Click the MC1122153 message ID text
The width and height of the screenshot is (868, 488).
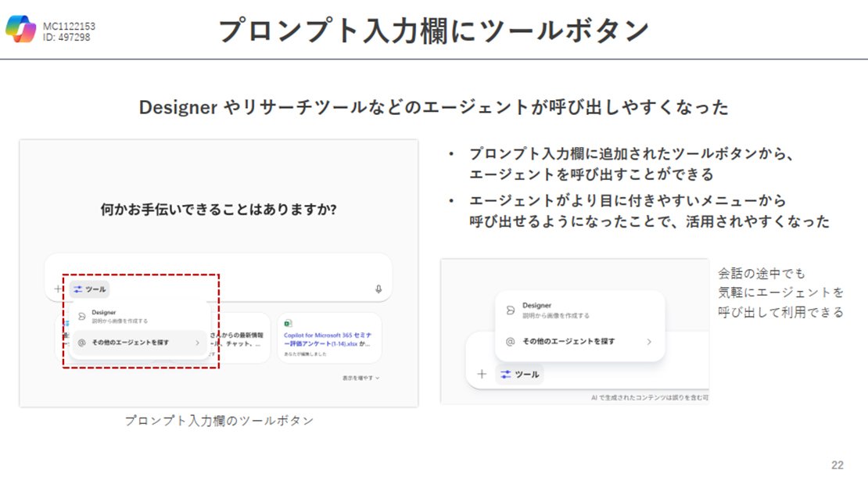point(69,26)
